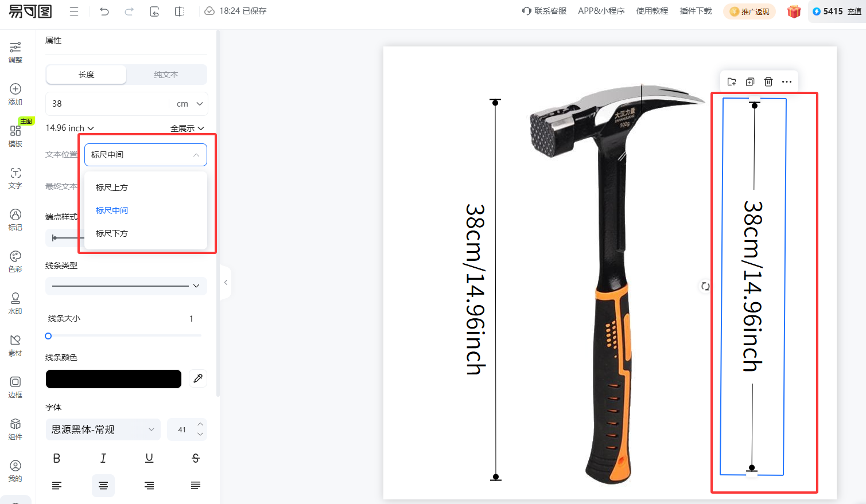Open the 思源黑体-常规 font dropdown
The height and width of the screenshot is (504, 866).
pos(103,429)
